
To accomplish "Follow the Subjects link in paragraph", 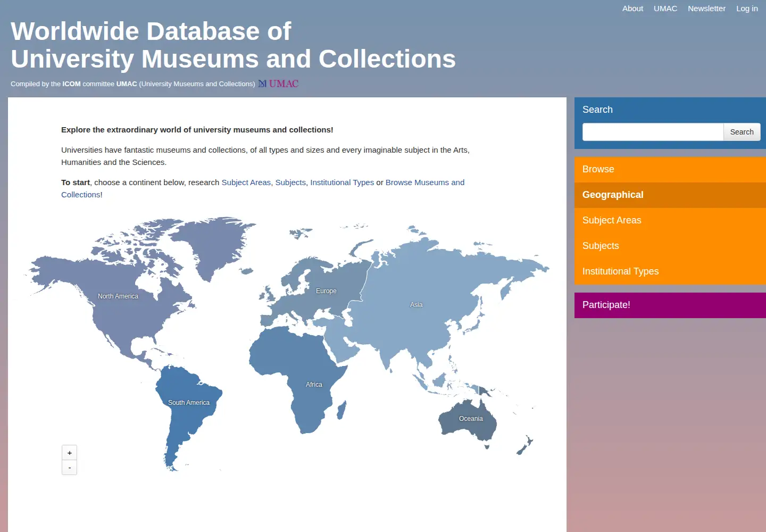I will (x=290, y=182).
